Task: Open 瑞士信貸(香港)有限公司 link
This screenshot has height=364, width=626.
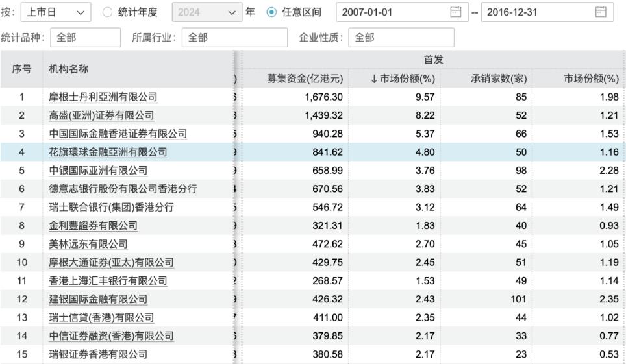Action: pos(101,317)
